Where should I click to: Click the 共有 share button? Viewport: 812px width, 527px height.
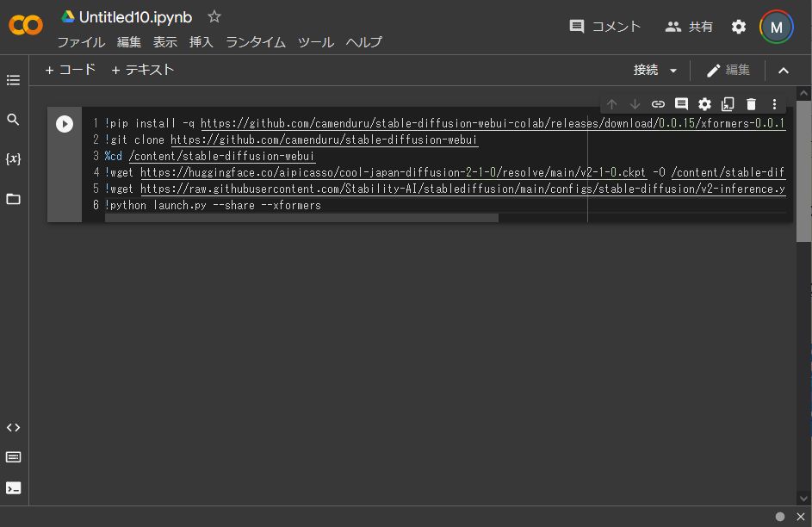689,27
